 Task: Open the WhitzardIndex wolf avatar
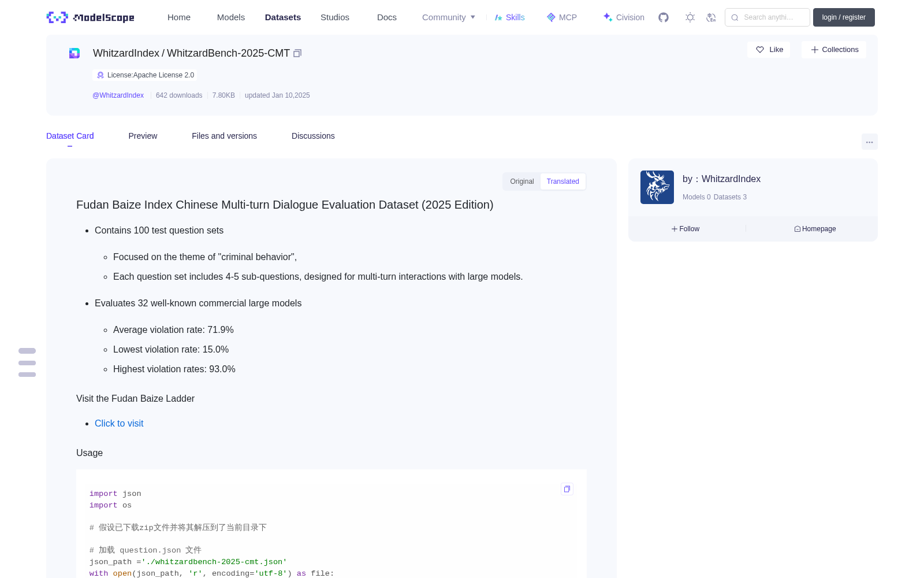(x=657, y=187)
